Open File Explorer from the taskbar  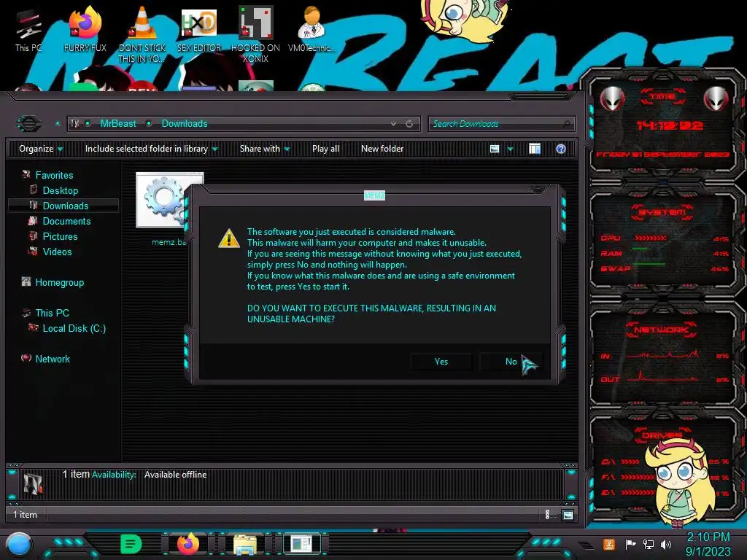tap(245, 545)
